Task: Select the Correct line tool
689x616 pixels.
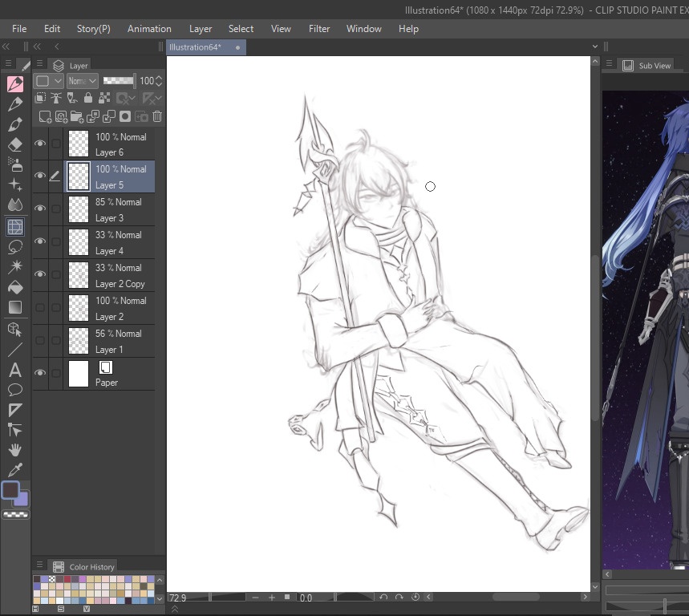Action: point(15,430)
